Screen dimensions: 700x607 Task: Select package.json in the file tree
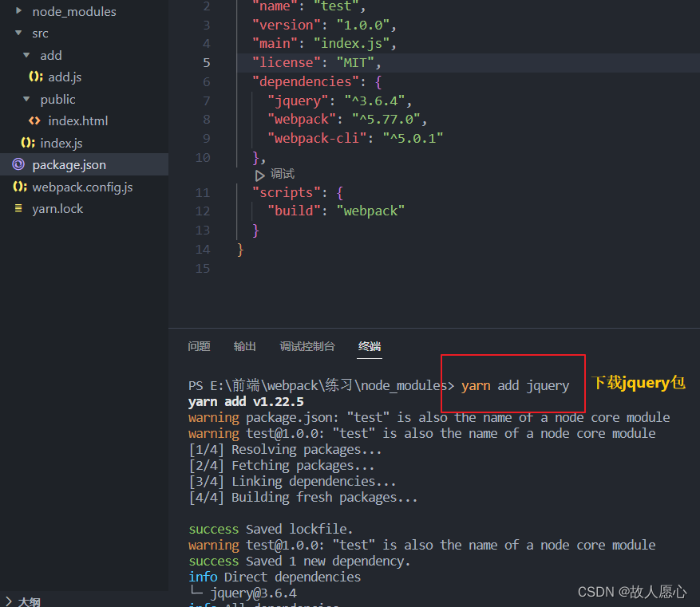click(69, 165)
